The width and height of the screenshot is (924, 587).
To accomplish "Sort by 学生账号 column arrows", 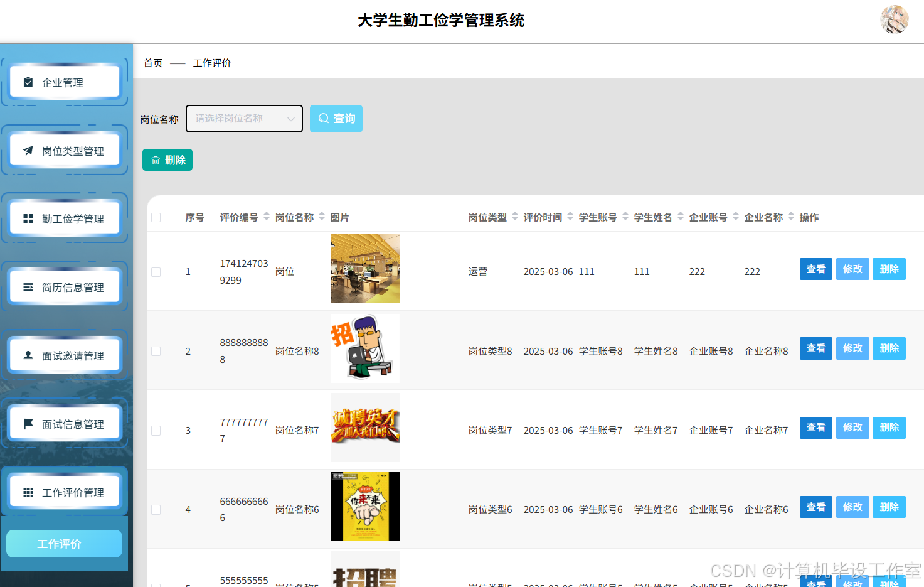I will point(625,217).
